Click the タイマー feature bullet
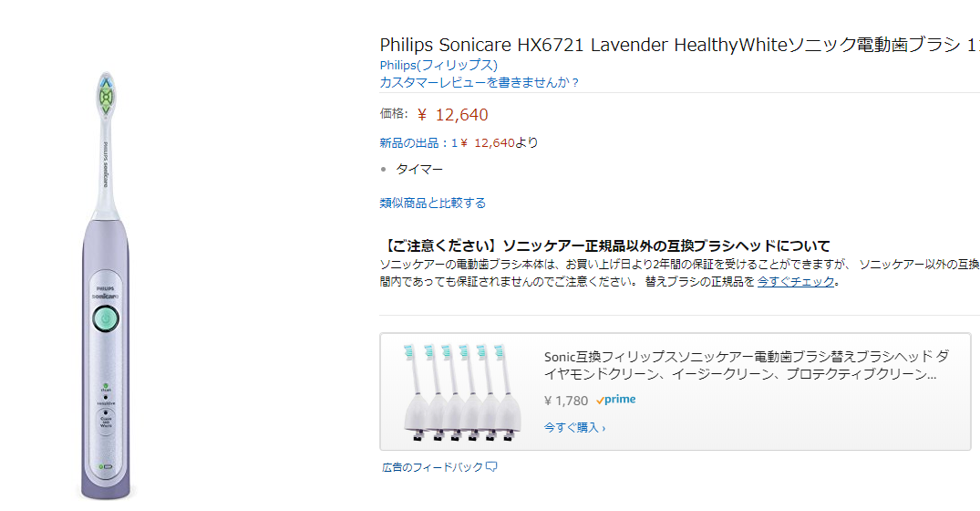 [419, 169]
